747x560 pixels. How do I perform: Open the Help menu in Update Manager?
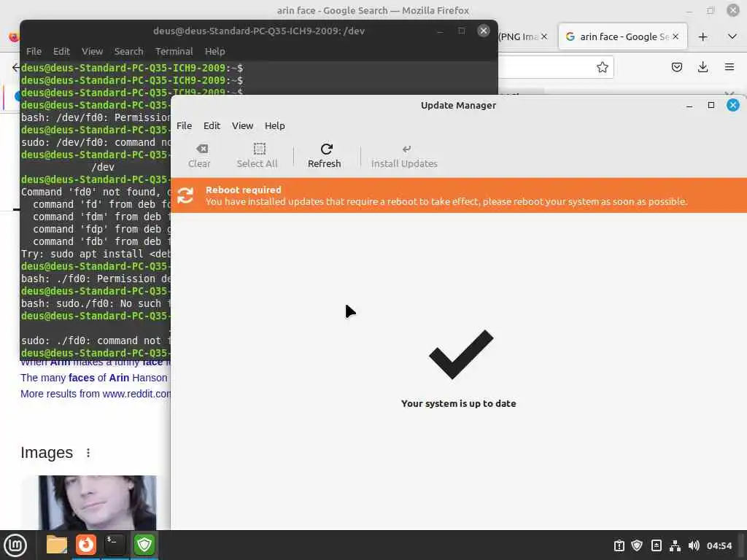(x=275, y=125)
